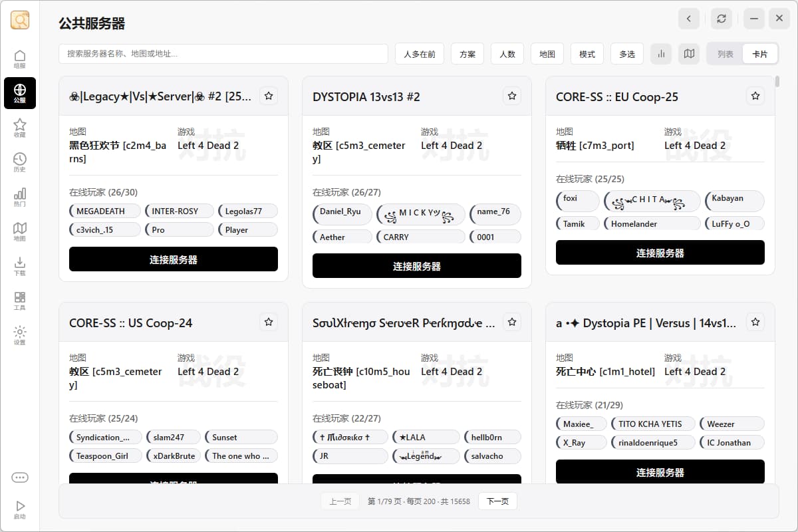Select the 设置 settings sidebar item
This screenshot has height=532, width=798.
pos(20,335)
